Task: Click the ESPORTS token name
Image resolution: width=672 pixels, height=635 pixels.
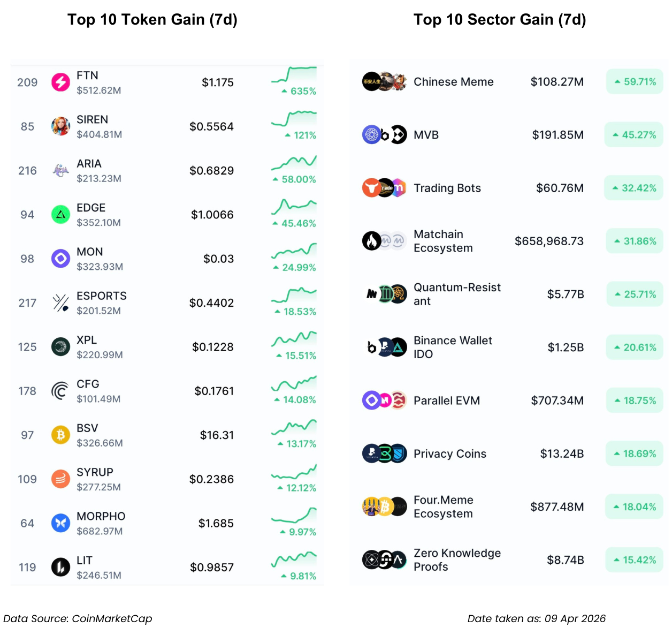Action: (102, 296)
